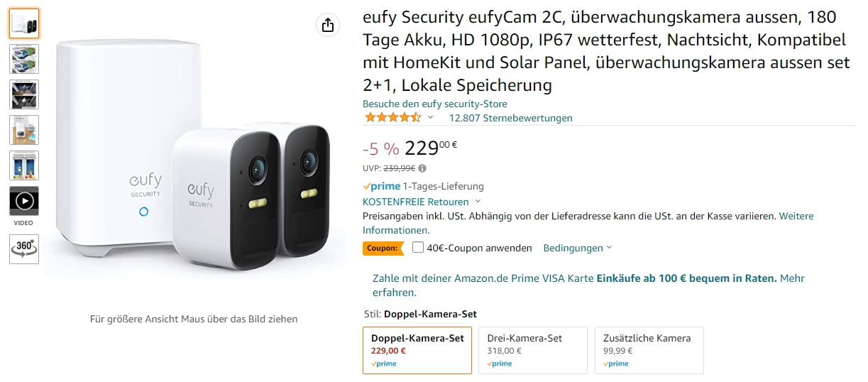The height and width of the screenshot is (382, 868).
Task: Open the 12.807 Sternebewertungen link
Action: (510, 118)
